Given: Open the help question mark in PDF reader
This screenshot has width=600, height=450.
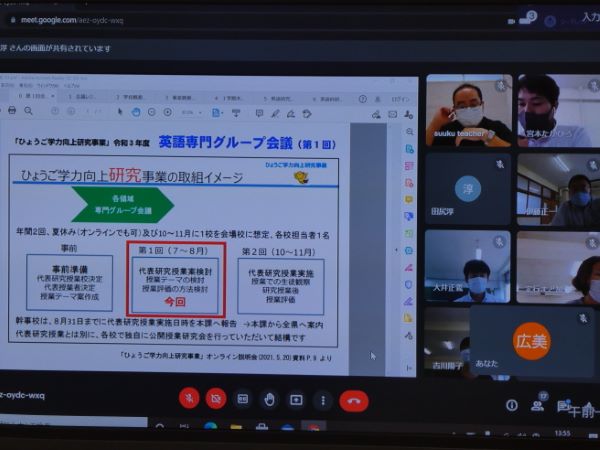Looking at the screenshot, I should tap(362, 99).
